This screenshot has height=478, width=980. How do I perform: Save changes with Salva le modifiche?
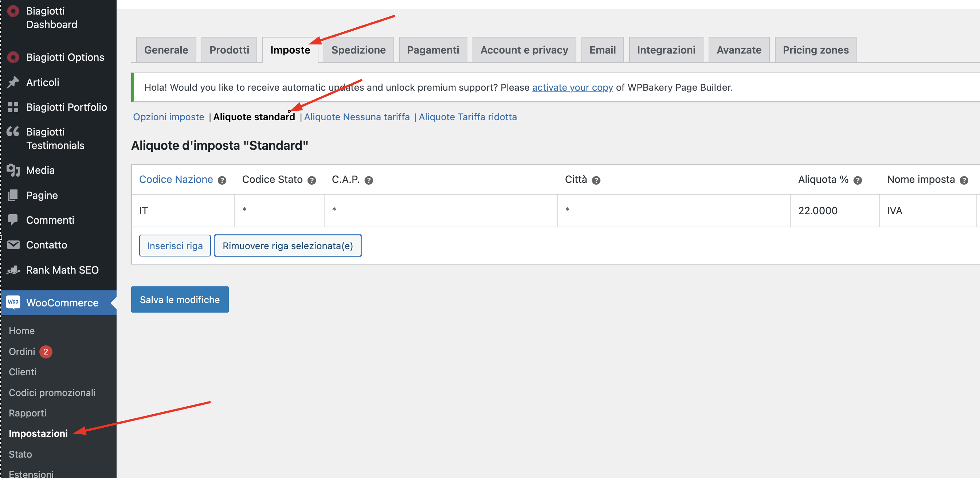point(180,299)
